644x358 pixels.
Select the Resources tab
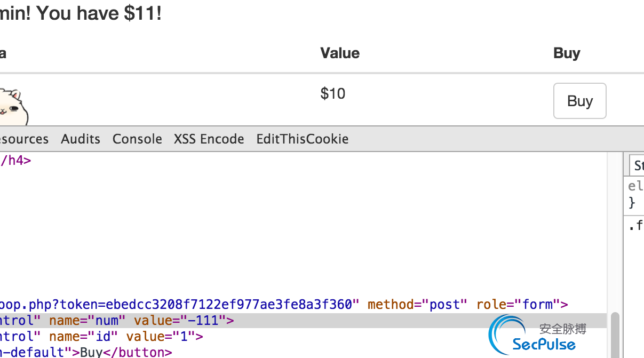[x=24, y=139]
